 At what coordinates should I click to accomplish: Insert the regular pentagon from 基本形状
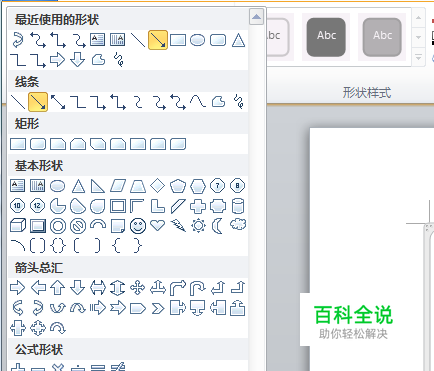tap(178, 186)
